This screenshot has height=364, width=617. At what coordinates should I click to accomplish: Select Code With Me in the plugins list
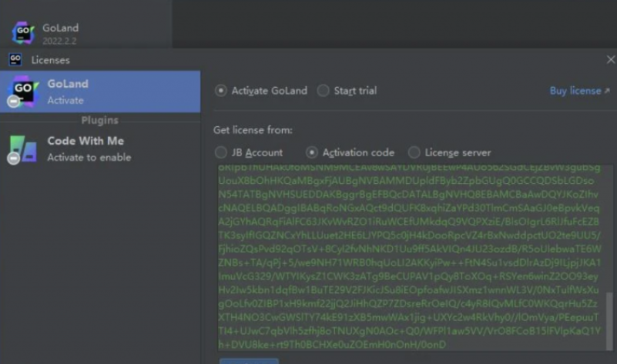coord(100,149)
